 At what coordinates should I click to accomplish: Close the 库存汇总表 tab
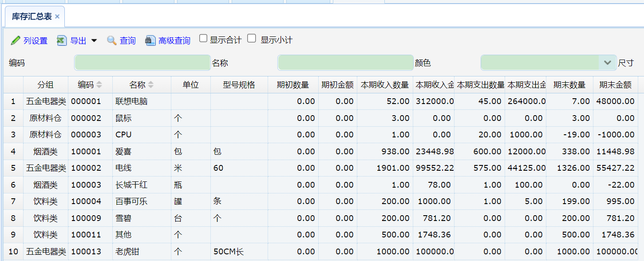coord(57,17)
